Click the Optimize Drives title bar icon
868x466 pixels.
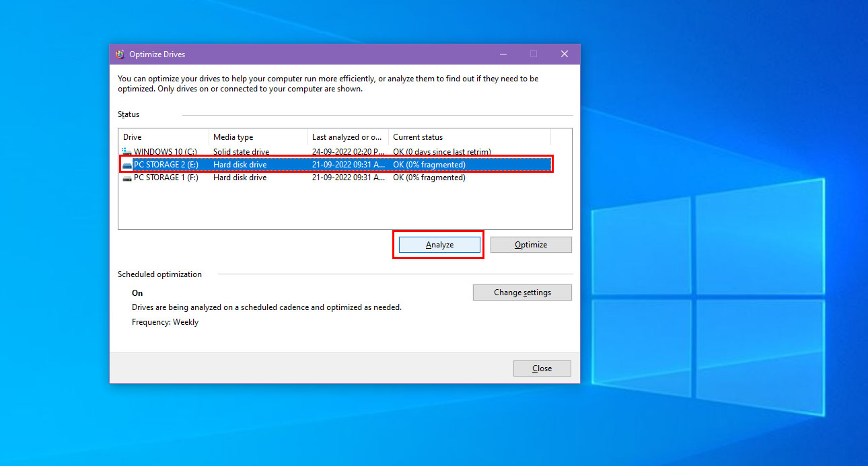pyautogui.click(x=120, y=54)
